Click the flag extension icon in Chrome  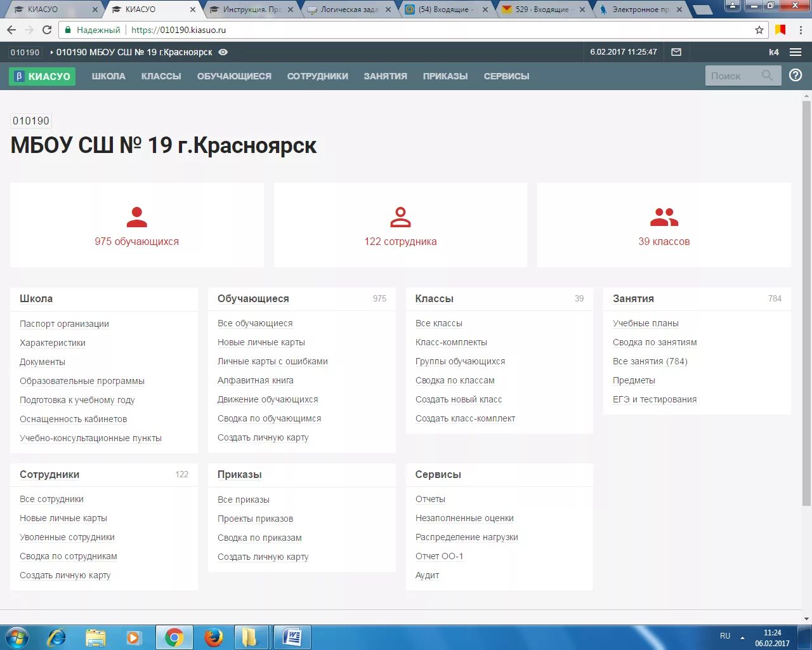pyautogui.click(x=780, y=30)
